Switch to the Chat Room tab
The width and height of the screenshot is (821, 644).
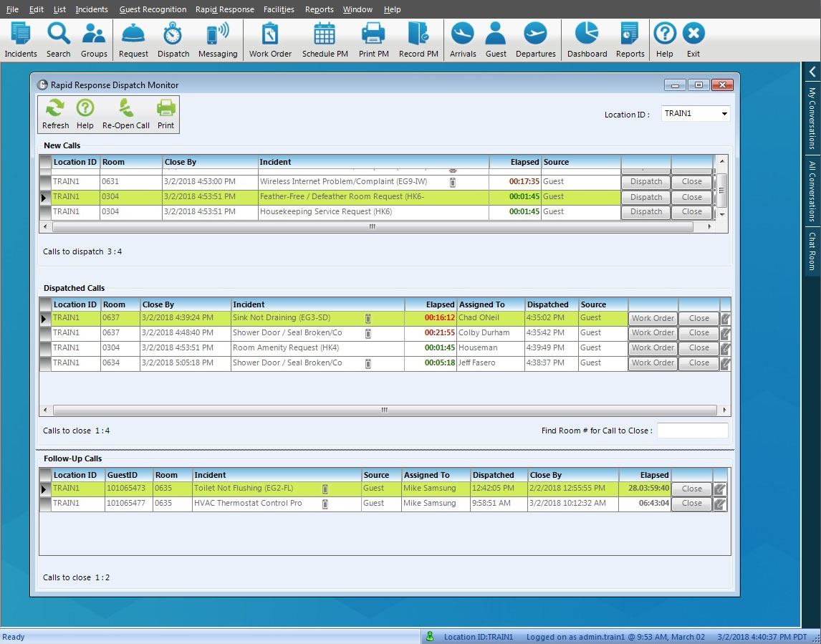click(812, 251)
